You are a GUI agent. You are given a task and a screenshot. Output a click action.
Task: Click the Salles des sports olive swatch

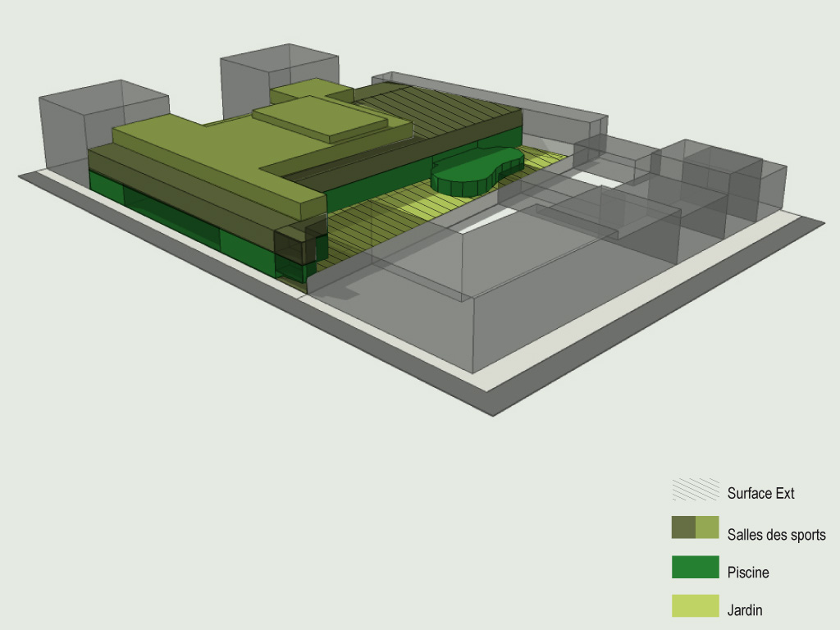pyautogui.click(x=696, y=527)
